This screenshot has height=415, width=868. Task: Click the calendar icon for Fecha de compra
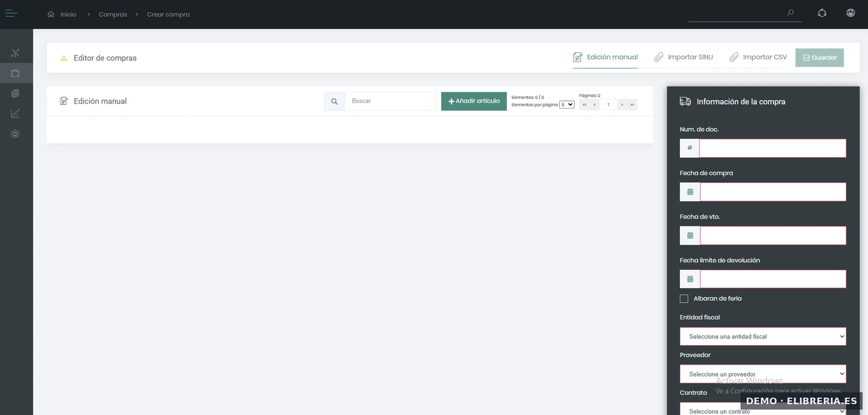690,192
